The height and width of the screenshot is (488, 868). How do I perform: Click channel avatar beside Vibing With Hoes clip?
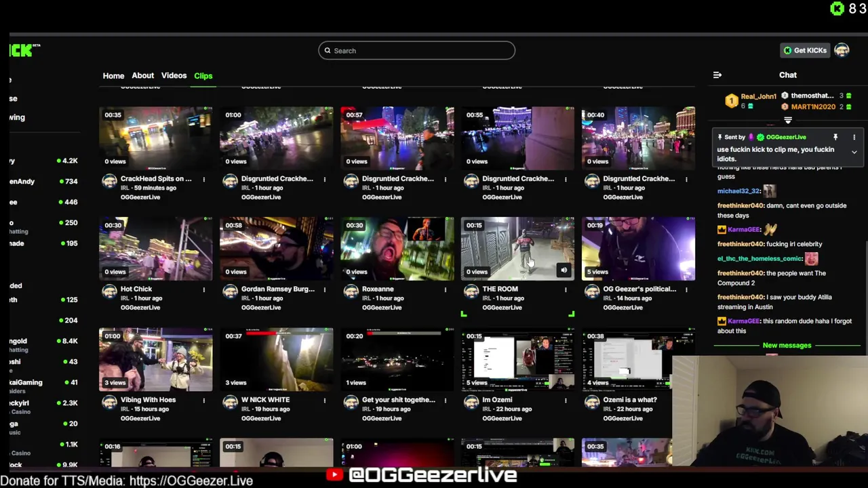(x=109, y=402)
